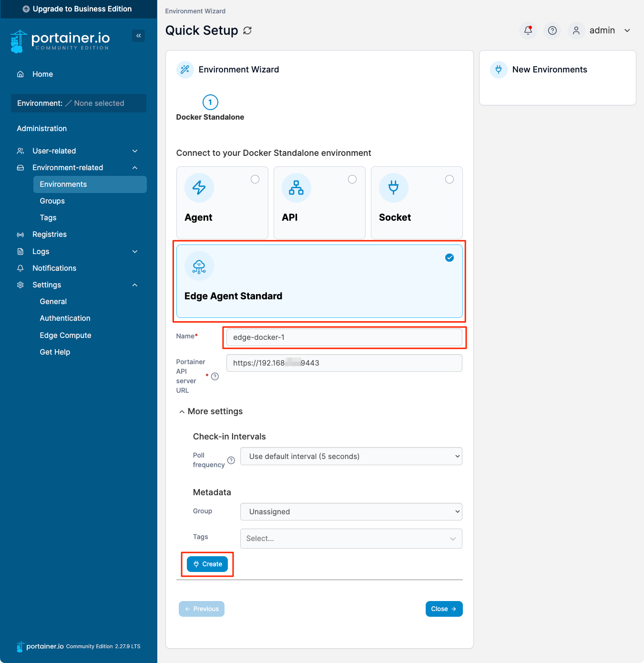Click the Name input field
Screen dimensions: 644x663
[x=344, y=337]
